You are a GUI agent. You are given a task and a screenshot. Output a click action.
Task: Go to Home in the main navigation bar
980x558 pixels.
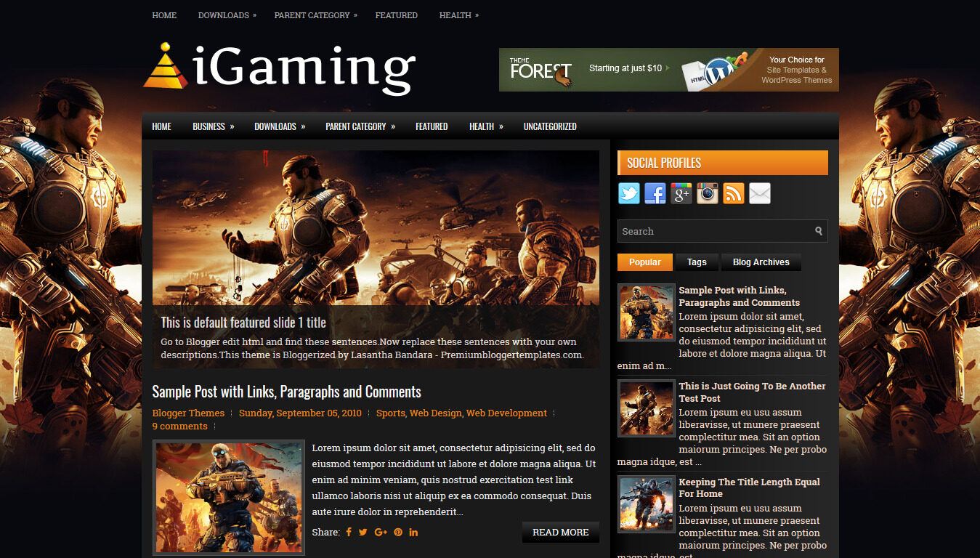tap(161, 126)
